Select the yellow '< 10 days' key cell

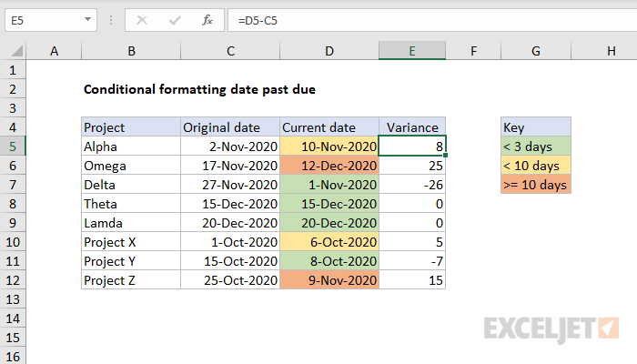(x=536, y=166)
